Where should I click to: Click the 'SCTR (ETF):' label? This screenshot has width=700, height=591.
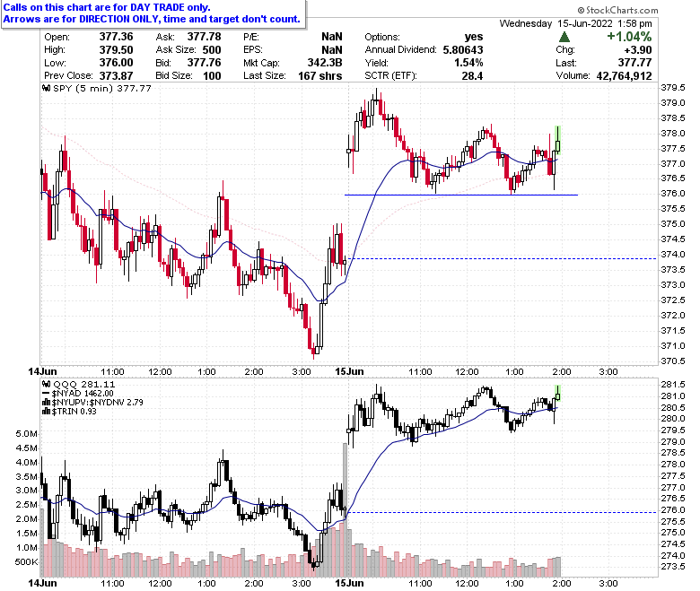click(390, 76)
